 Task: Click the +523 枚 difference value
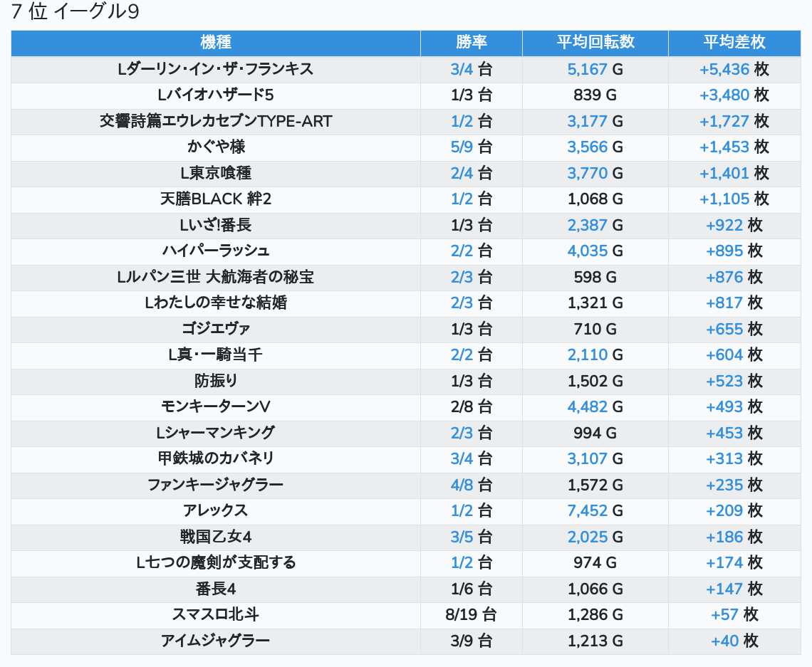734,381
